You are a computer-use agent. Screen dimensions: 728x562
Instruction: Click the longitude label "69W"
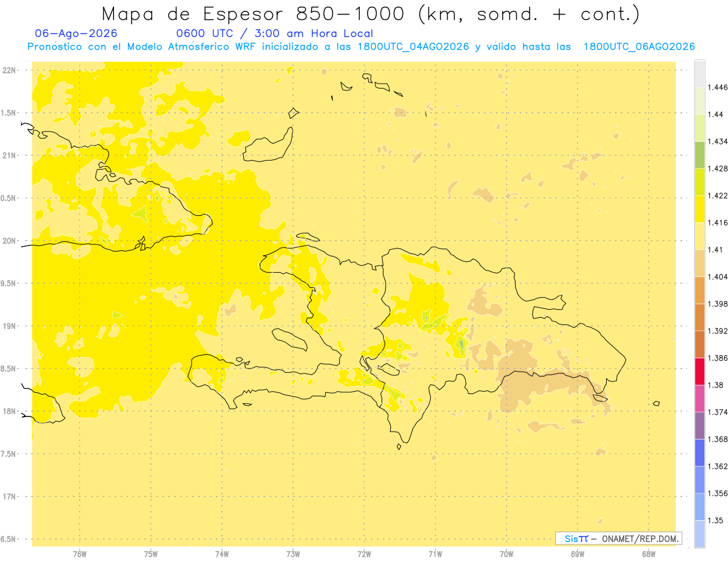[x=578, y=554]
